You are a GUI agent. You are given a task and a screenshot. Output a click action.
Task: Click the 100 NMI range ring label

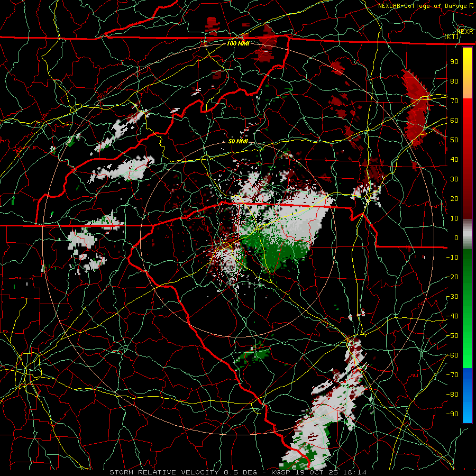coord(238,43)
